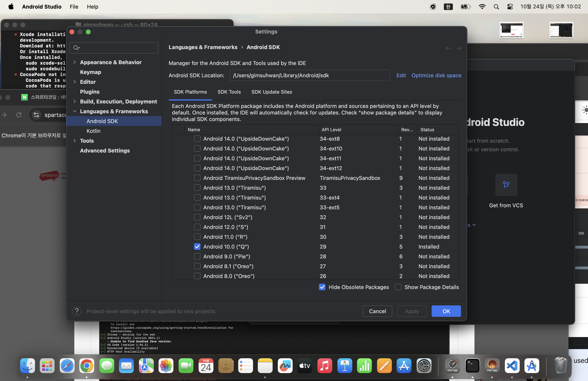Click the Cancel button

pyautogui.click(x=377, y=311)
